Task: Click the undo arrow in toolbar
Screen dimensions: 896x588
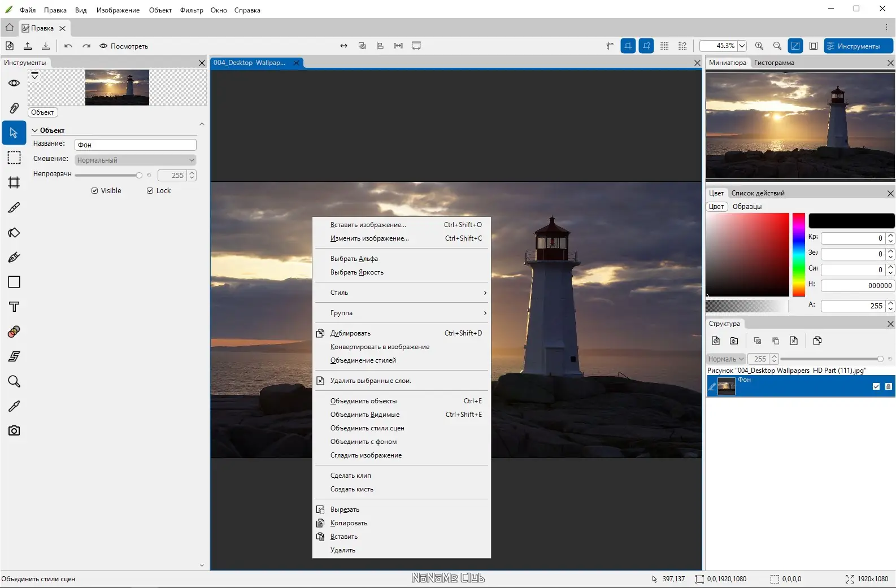Action: (x=68, y=46)
